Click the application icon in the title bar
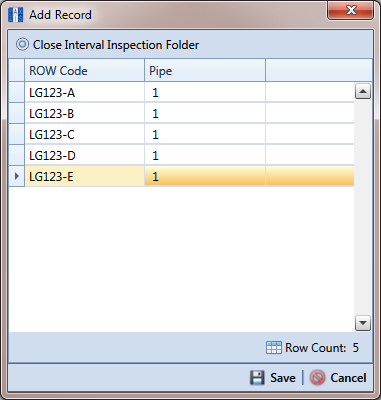The image size is (381, 400). click(x=15, y=15)
